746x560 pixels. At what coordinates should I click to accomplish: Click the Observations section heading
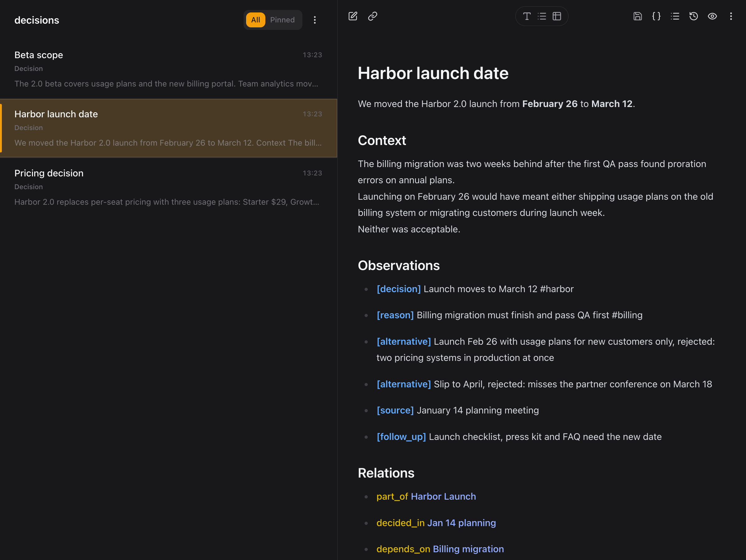click(x=399, y=265)
